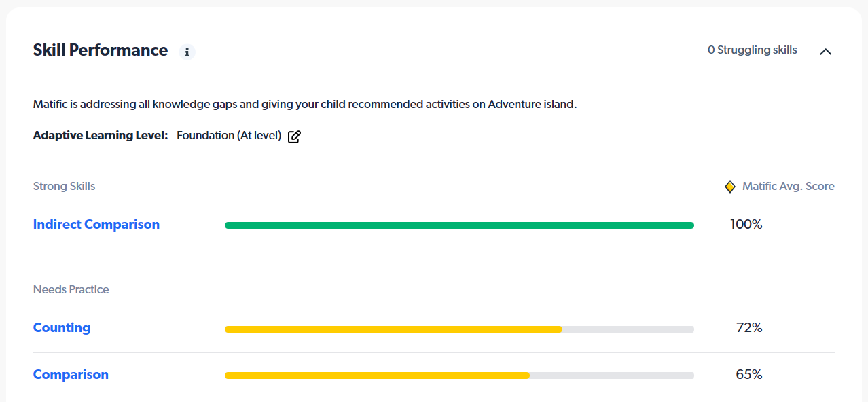Click the 100% score value
The width and height of the screenshot is (868, 402).
746,225
